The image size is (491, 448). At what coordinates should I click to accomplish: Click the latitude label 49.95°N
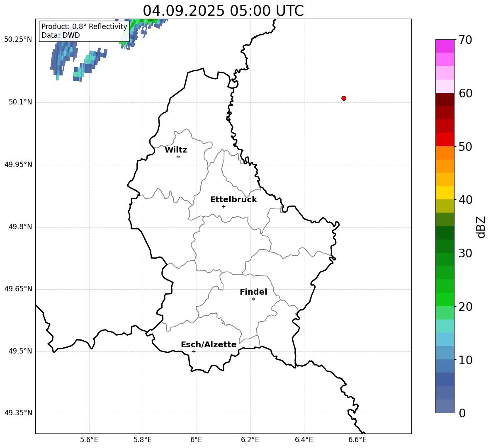coord(18,165)
